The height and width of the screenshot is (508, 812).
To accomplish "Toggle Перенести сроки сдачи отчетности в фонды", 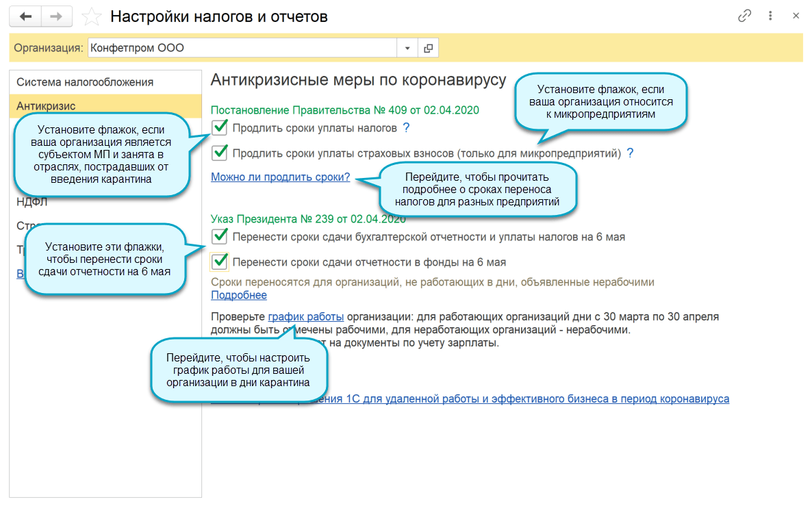I will (x=220, y=262).
